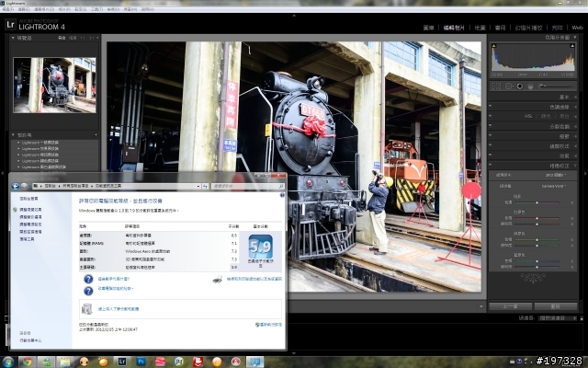Click the plus icon in Presets panel header
The height and width of the screenshot is (368, 588).
96,135
